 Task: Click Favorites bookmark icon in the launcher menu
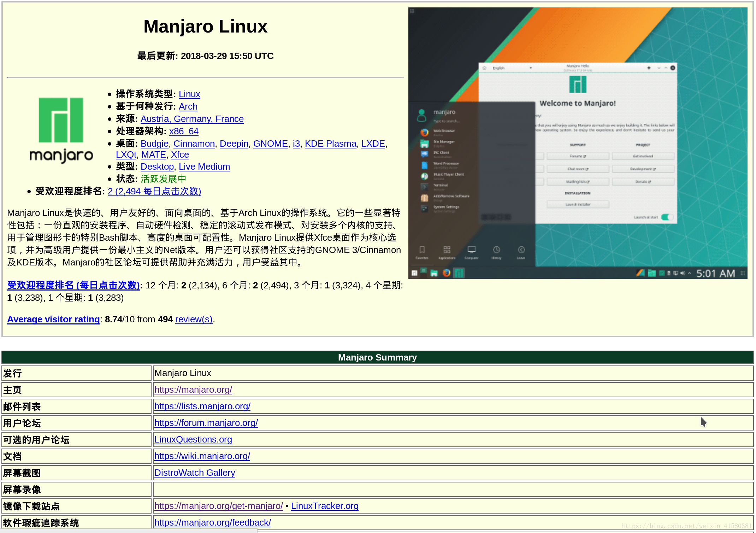pos(422,250)
